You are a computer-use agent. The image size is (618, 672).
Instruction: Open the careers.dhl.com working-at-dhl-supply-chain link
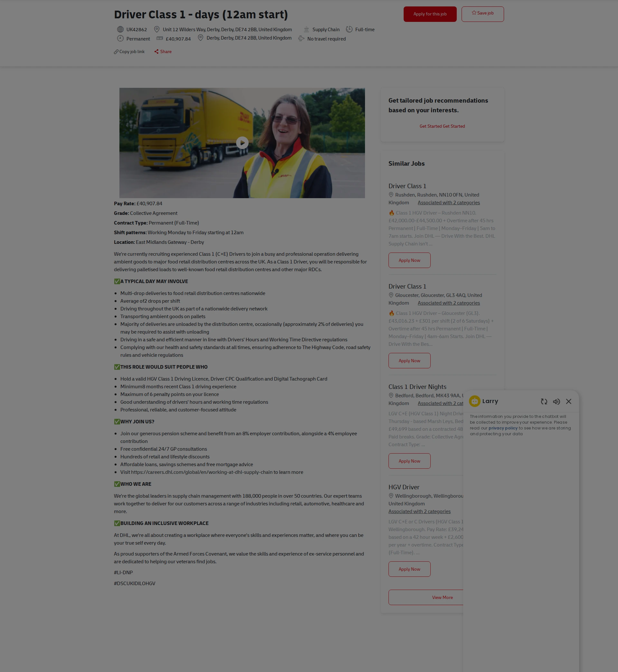[201, 472]
